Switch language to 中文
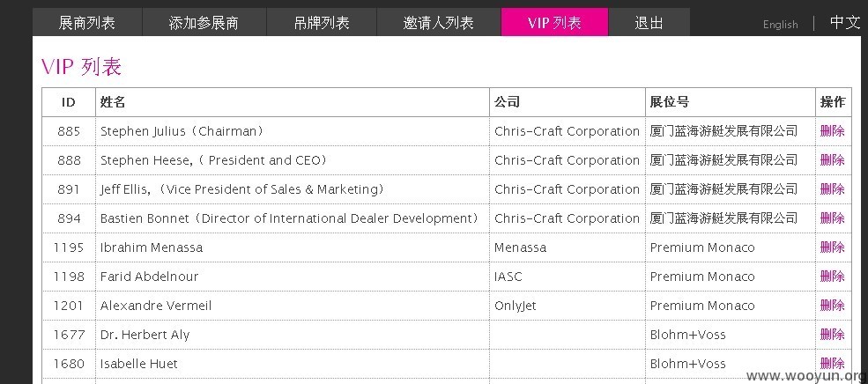The image size is (868, 384). coord(844,23)
